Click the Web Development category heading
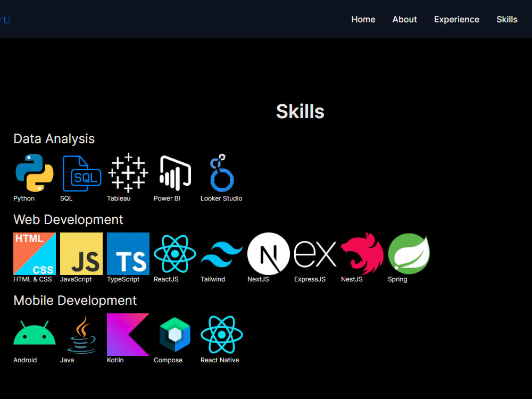 click(x=68, y=220)
